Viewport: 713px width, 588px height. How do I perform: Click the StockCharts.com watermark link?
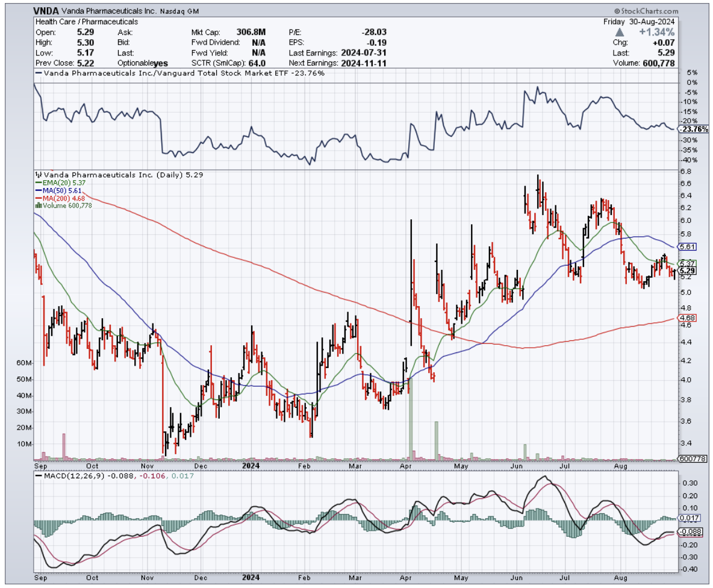tap(650, 11)
